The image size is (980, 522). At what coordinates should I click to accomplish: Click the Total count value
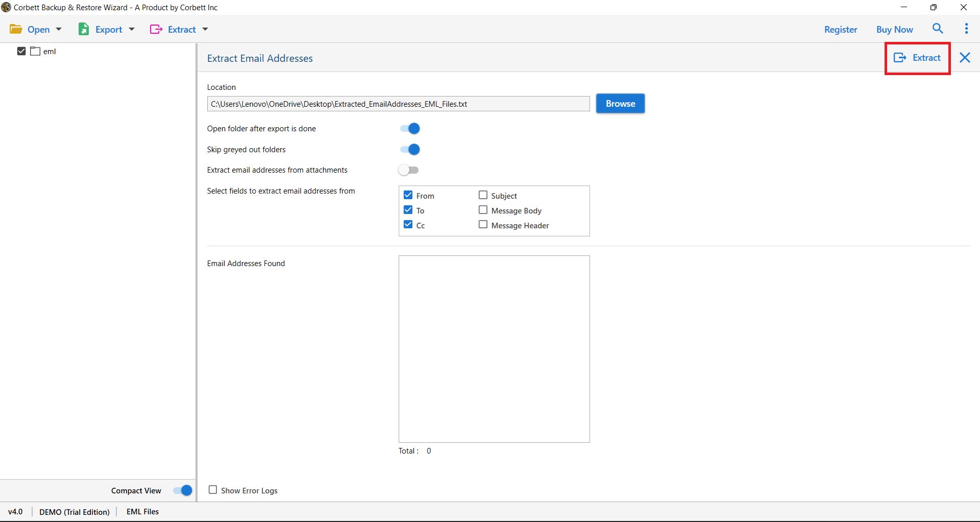(x=429, y=450)
